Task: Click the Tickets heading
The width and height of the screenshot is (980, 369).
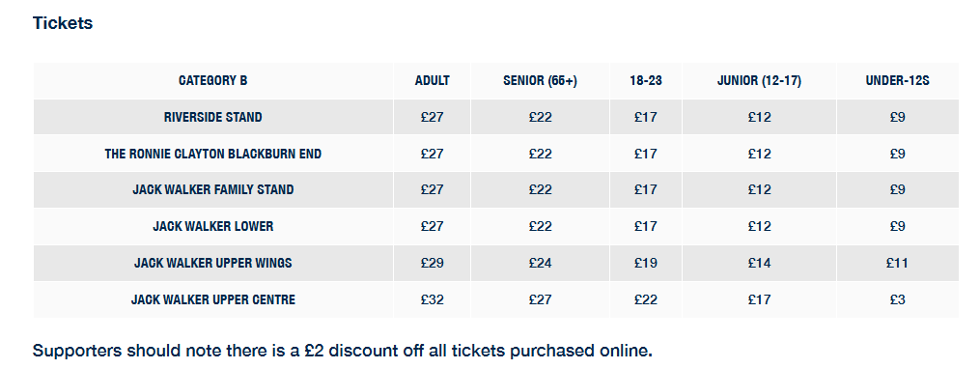Action: [x=63, y=23]
